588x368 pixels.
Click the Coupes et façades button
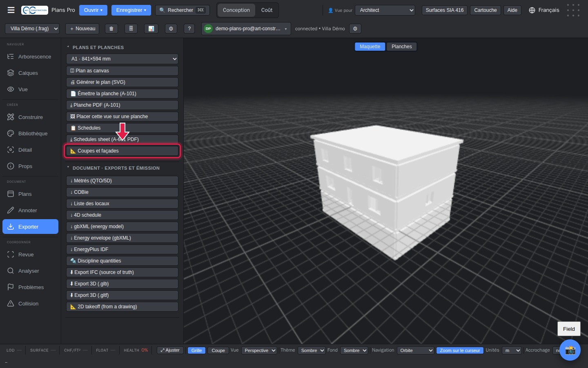point(122,151)
